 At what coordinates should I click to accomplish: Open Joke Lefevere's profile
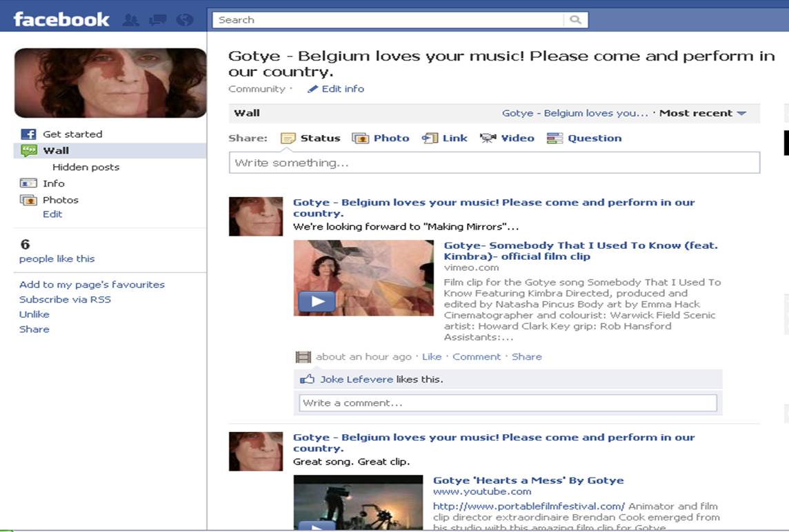click(357, 379)
